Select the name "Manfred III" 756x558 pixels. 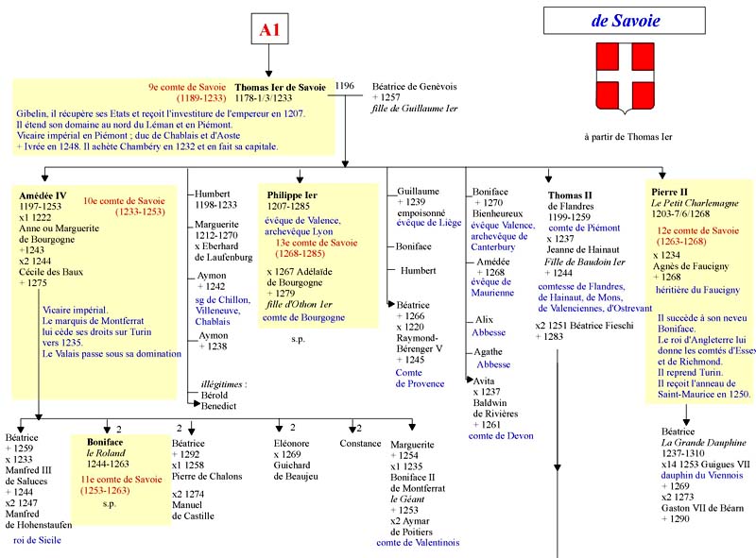coord(28,470)
